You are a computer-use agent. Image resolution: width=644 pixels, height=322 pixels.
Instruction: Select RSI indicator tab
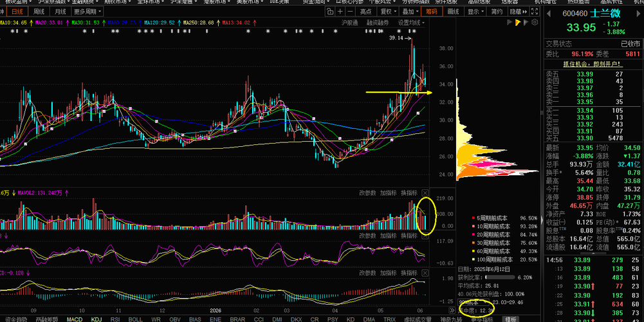point(115,319)
